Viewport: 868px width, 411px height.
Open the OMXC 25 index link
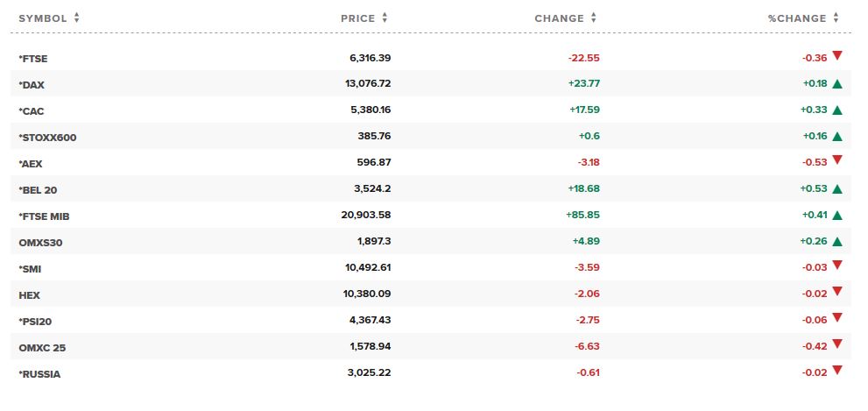[42, 348]
